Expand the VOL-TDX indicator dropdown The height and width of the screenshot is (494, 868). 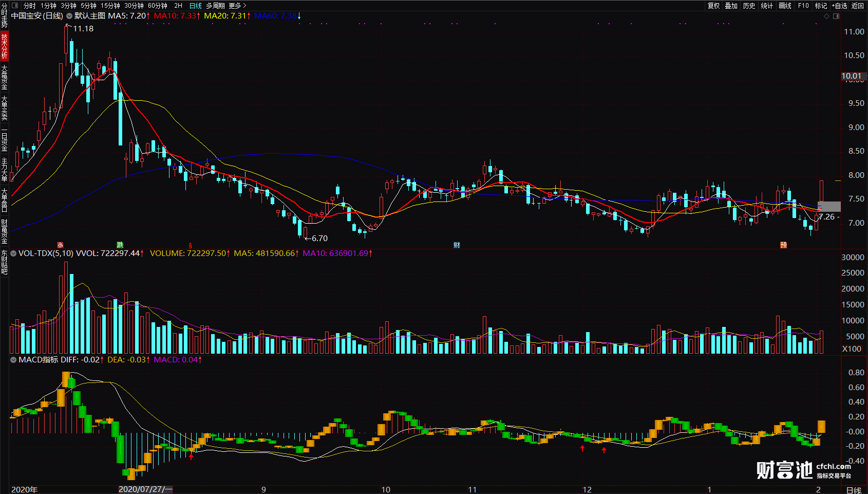click(x=13, y=253)
